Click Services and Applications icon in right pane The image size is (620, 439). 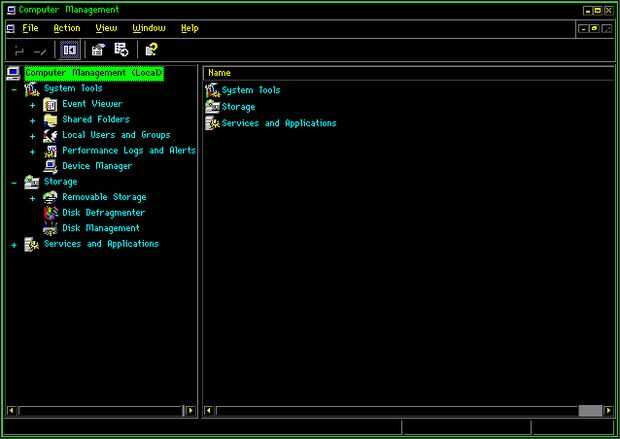[x=212, y=123]
